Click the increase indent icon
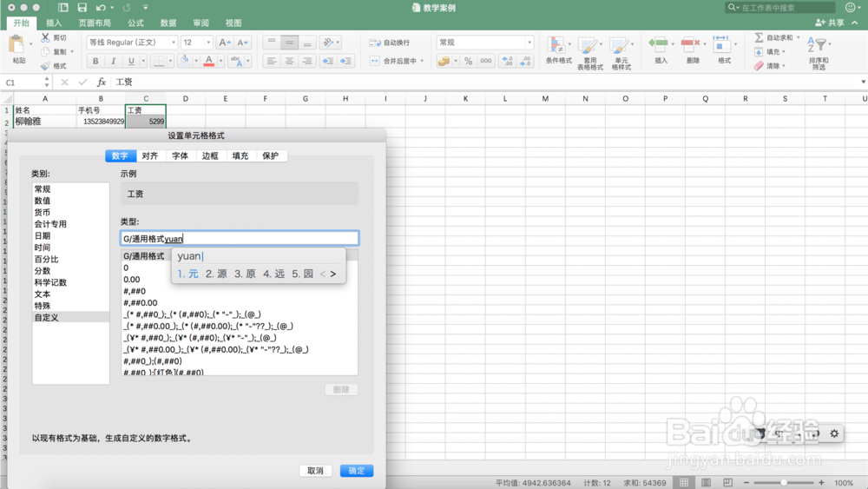This screenshot has height=489, width=868. click(x=346, y=61)
